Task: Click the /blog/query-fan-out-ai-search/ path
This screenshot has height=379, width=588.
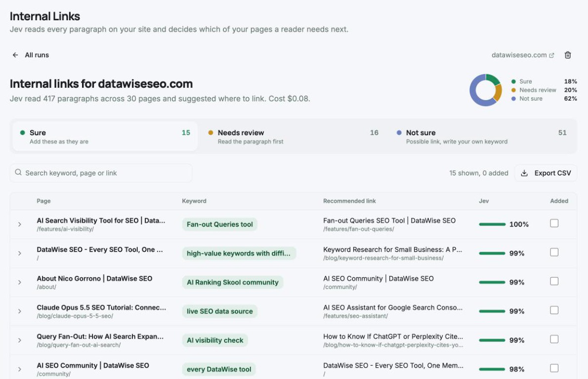Action: pyautogui.click(x=79, y=345)
